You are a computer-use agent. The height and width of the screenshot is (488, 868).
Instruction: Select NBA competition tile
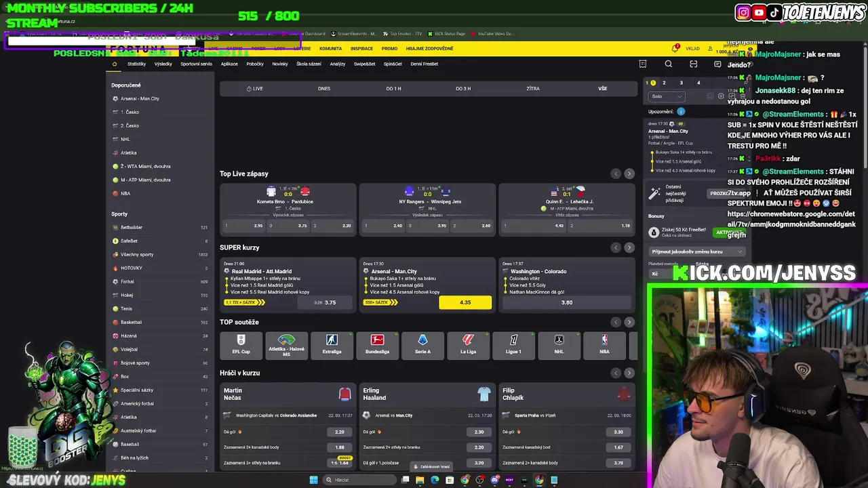(x=604, y=345)
